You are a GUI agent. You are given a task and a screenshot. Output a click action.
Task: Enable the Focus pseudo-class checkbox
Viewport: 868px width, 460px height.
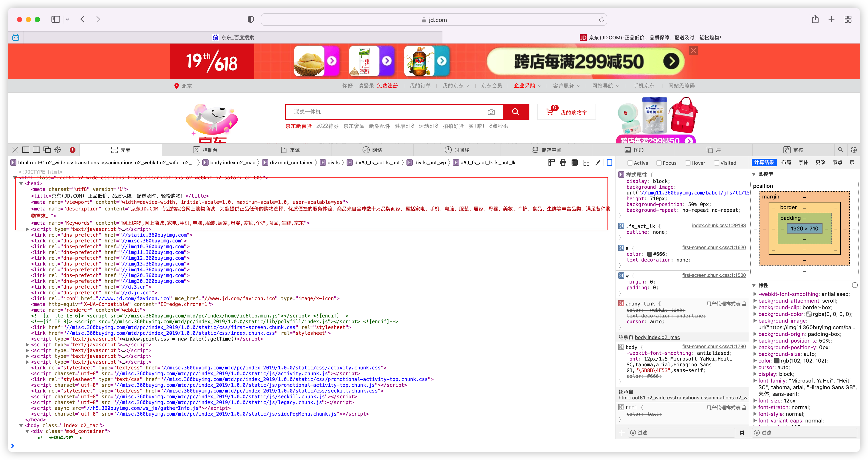(659, 163)
